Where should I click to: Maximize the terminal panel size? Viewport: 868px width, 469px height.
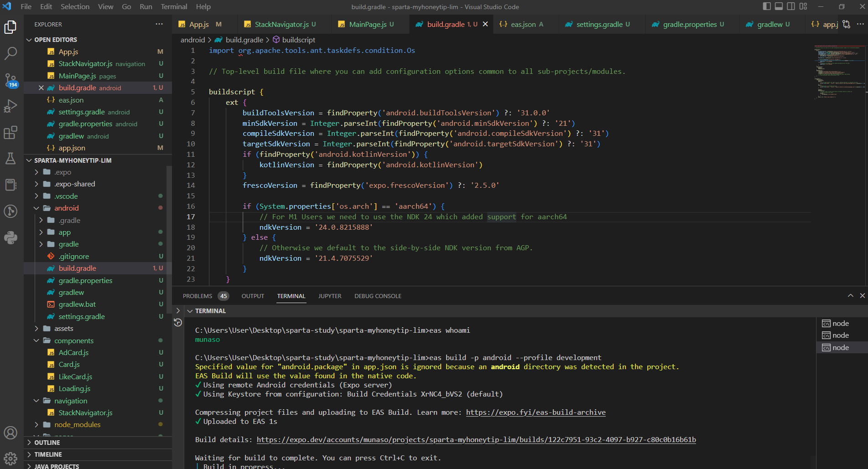pyautogui.click(x=851, y=296)
